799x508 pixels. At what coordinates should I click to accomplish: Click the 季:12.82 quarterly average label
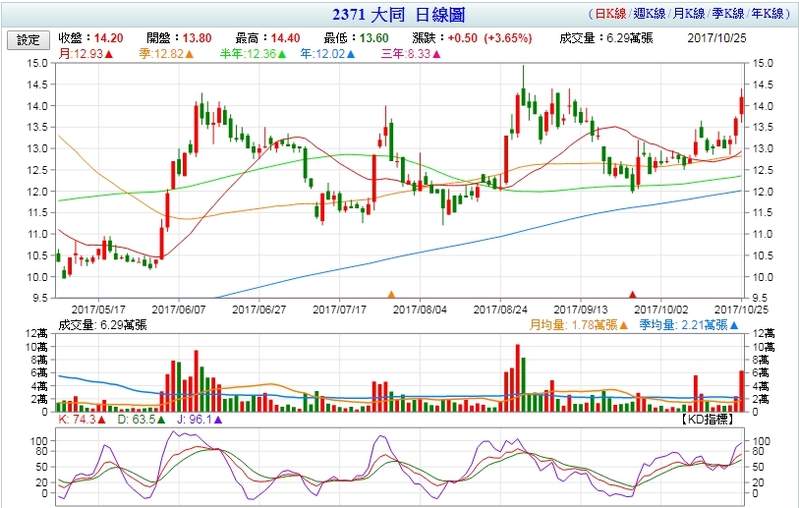point(166,54)
